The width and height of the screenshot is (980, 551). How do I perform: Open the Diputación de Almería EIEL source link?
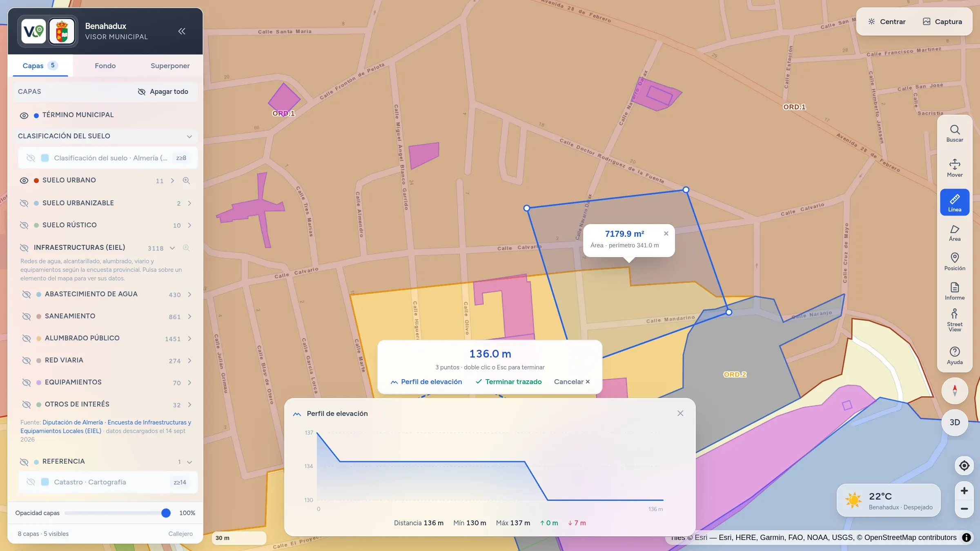(x=106, y=427)
